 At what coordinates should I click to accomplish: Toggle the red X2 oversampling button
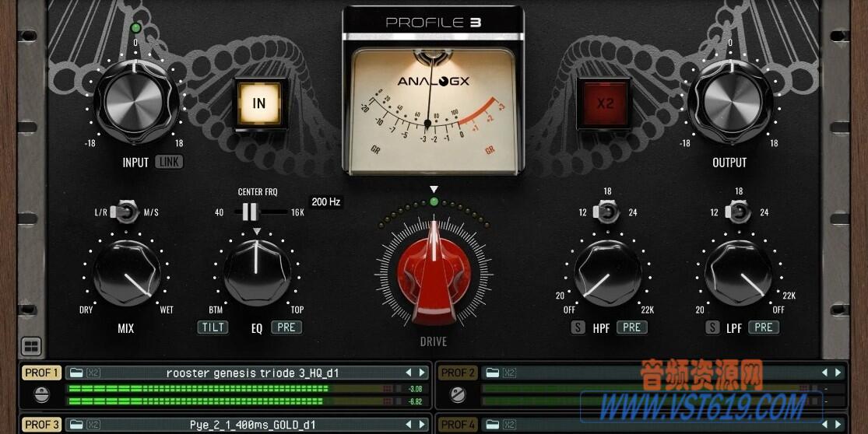(x=604, y=103)
